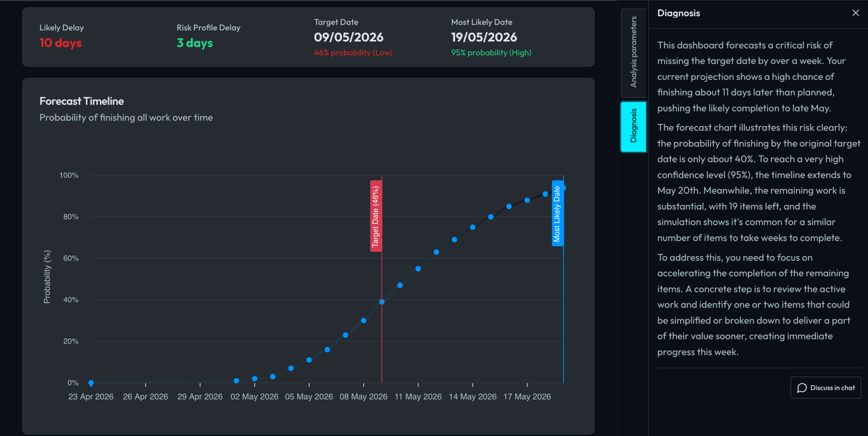
Task: Click the first data point near 23 Apr 2026
Action: (90, 382)
